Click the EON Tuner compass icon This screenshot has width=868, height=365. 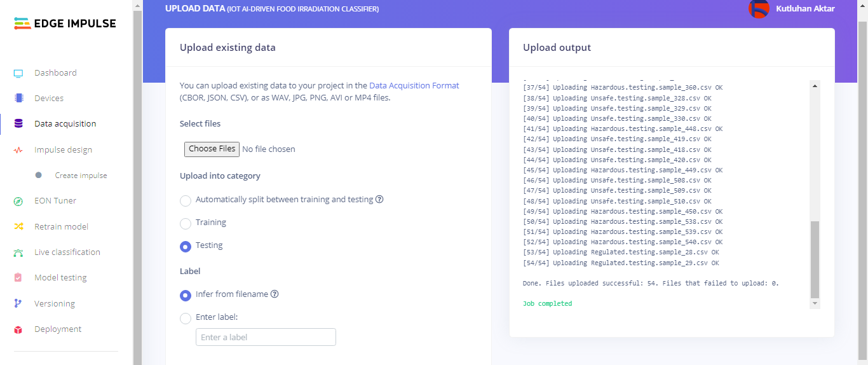click(x=18, y=201)
